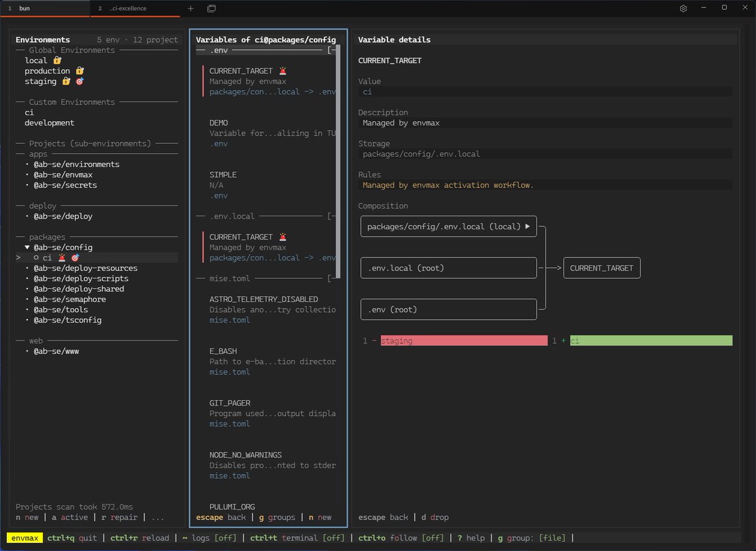Click the CURRENT_TARGET result box in Composition
The image size is (756, 551).
click(602, 268)
